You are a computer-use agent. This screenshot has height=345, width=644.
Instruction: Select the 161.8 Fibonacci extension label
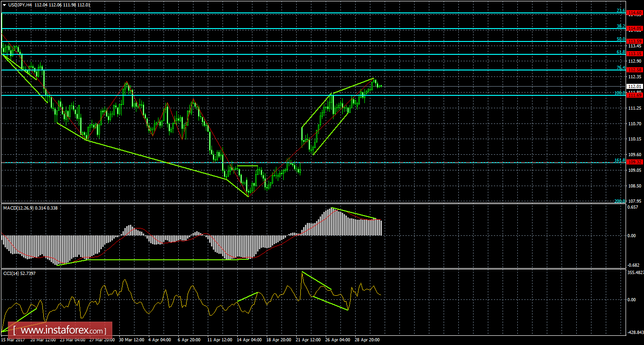(x=619, y=160)
